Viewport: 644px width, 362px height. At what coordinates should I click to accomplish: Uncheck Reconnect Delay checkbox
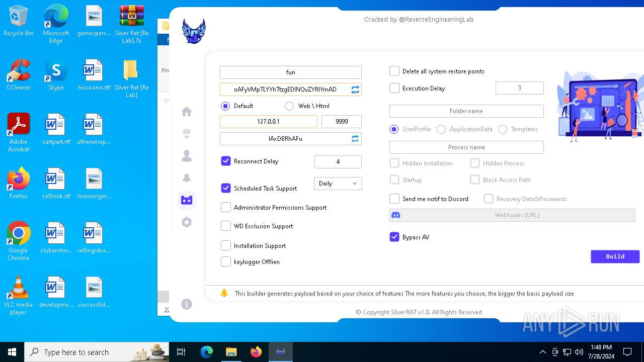(226, 161)
